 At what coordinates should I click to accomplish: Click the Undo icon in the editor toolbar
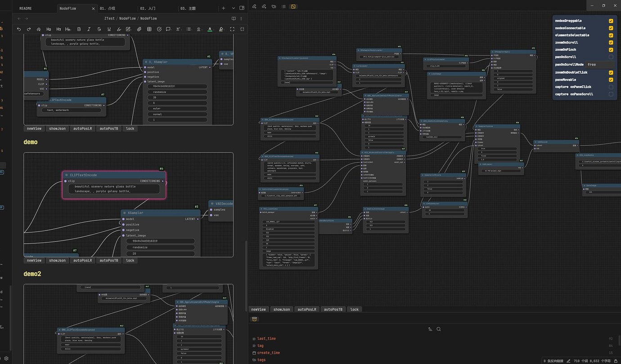[18, 29]
